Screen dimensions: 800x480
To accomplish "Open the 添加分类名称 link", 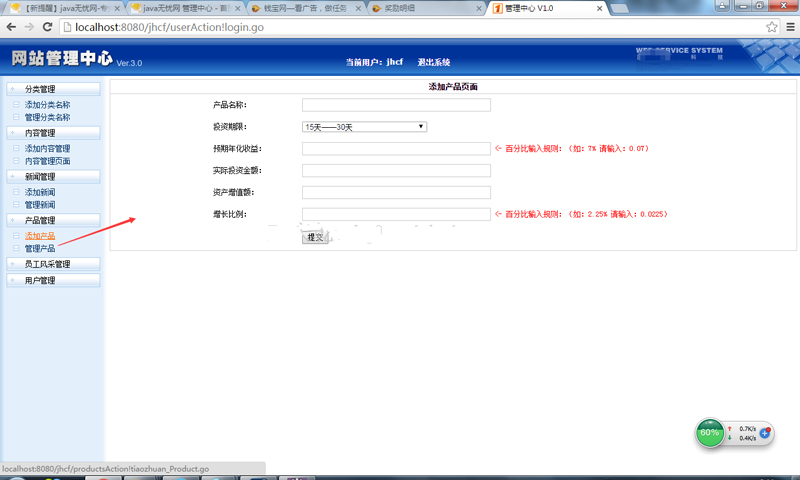I will pyautogui.click(x=47, y=105).
